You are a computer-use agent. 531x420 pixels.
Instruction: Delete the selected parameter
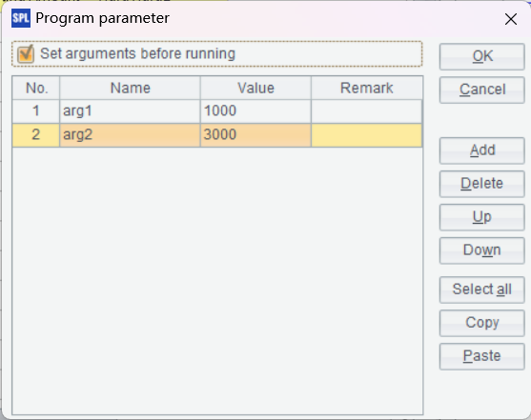pyautogui.click(x=481, y=184)
